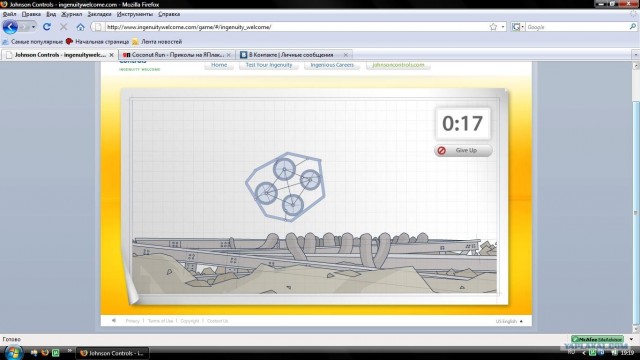Open the Закладки menu

pyautogui.click(x=99, y=14)
